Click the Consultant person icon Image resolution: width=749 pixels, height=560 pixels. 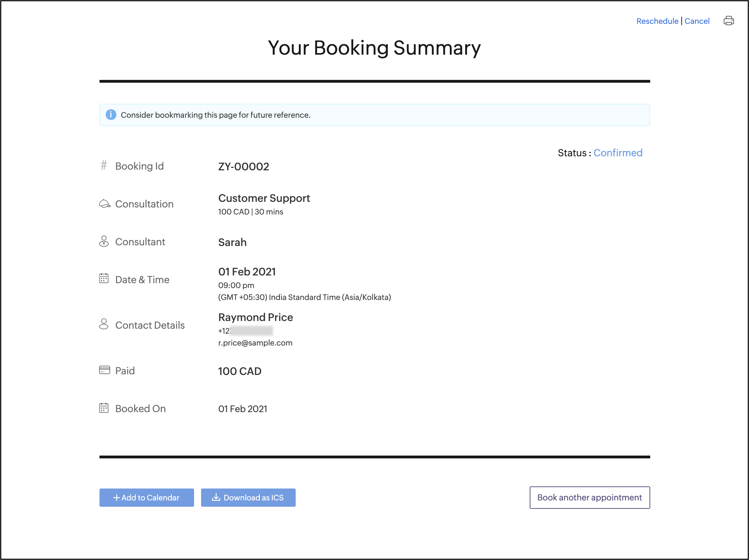(x=104, y=241)
